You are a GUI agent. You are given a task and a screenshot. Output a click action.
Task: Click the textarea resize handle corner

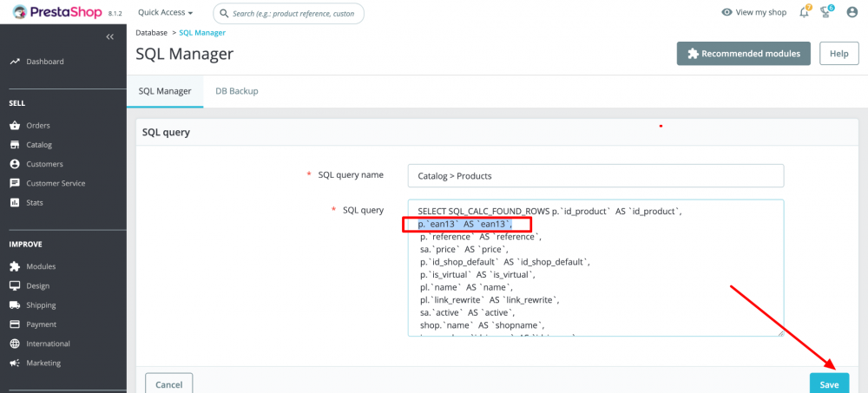point(780,332)
